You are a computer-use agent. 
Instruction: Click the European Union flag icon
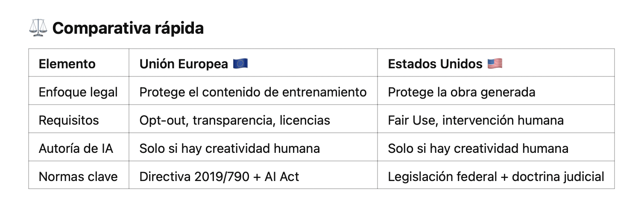[x=240, y=64]
